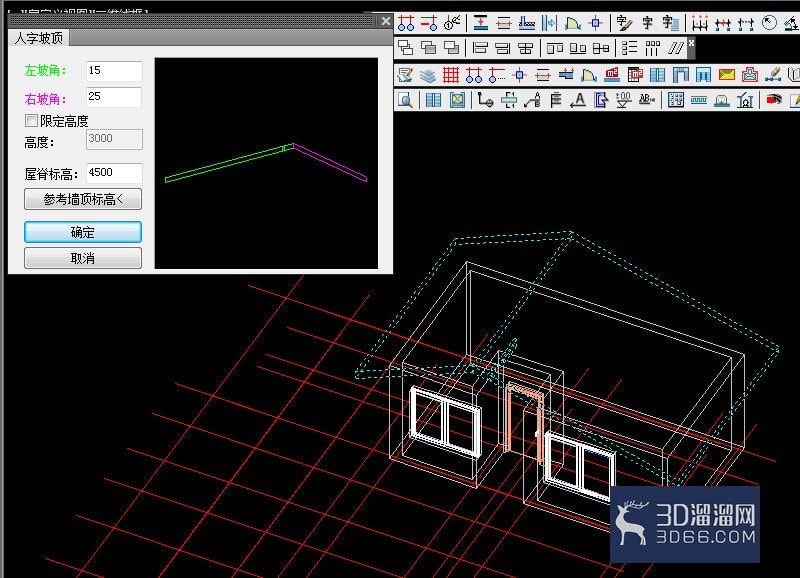Click the double-slash hatch icon in second toolbar

pyautogui.click(x=676, y=48)
